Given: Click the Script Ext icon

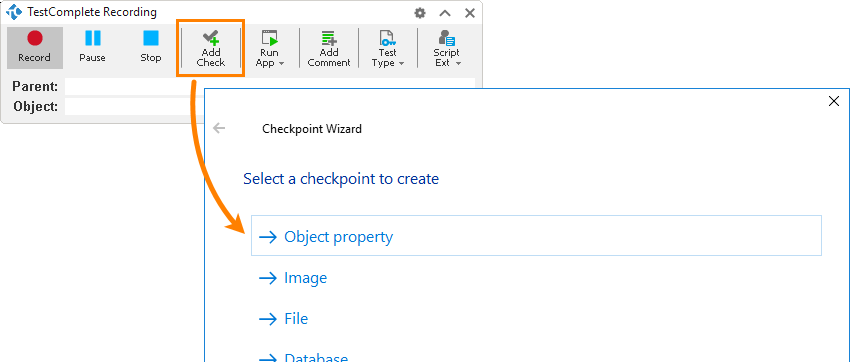Looking at the screenshot, I should tap(447, 38).
